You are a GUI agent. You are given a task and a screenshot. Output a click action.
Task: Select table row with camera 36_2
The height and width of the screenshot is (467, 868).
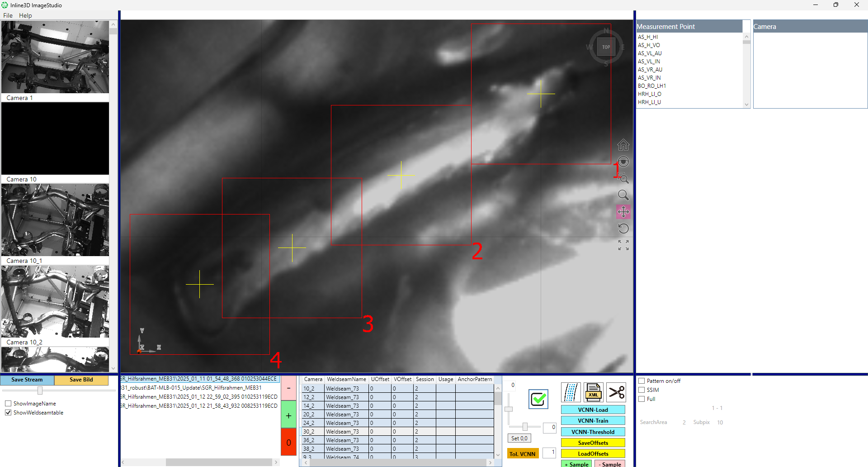tap(398, 440)
